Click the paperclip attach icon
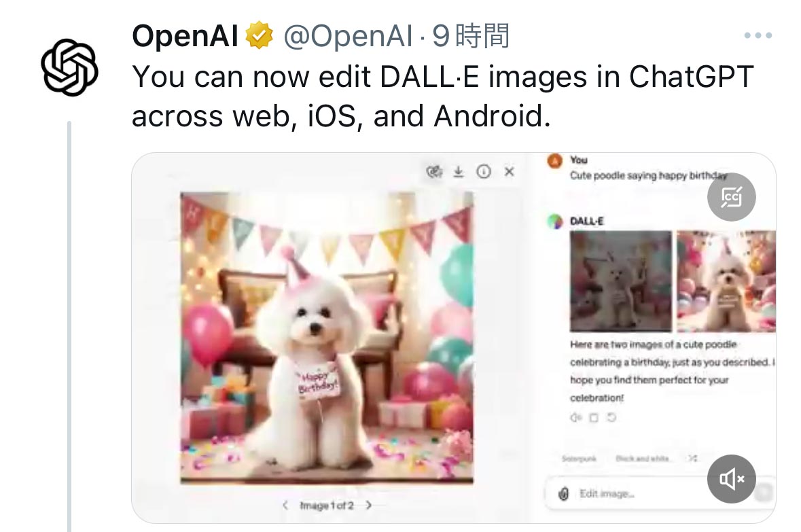This screenshot has width=801, height=532. 563,494
